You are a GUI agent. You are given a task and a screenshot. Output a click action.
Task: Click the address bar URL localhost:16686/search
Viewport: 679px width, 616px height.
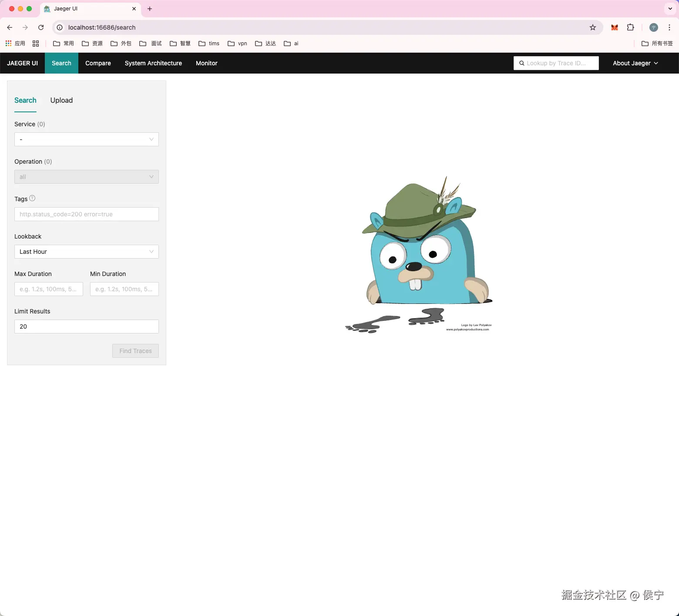click(102, 27)
